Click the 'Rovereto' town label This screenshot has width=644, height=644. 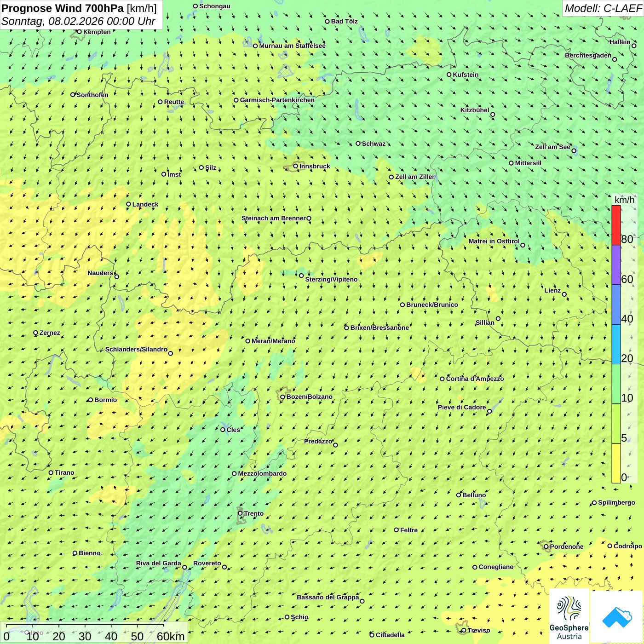coord(207,563)
